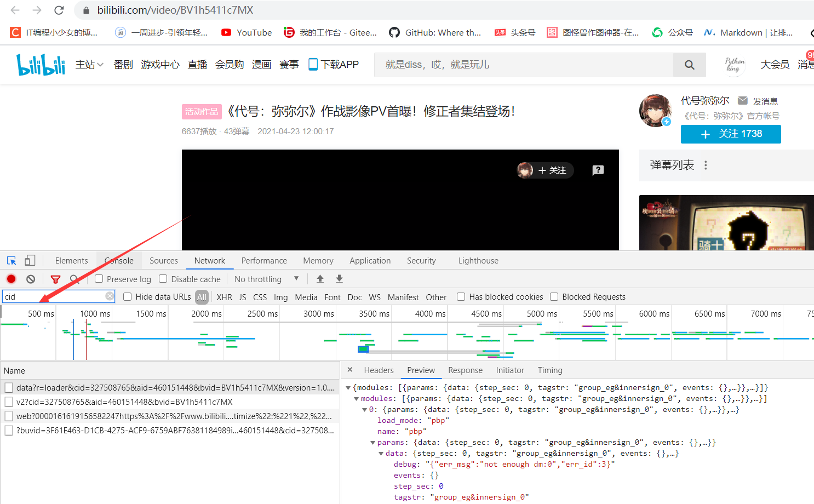Collapse the root {modules: ...} JSON node
This screenshot has width=814, height=504.
click(x=348, y=388)
